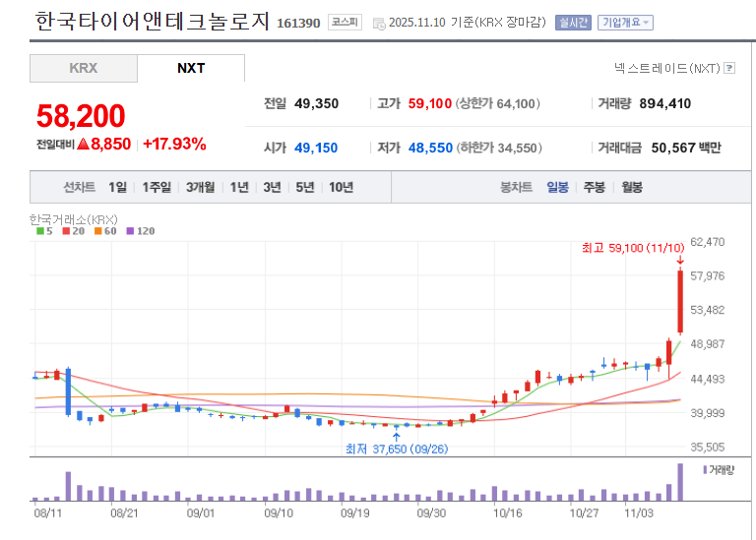Click the 한국타이어앤테크놀로지 stock title
This screenshot has width=756, height=540.
152,22
